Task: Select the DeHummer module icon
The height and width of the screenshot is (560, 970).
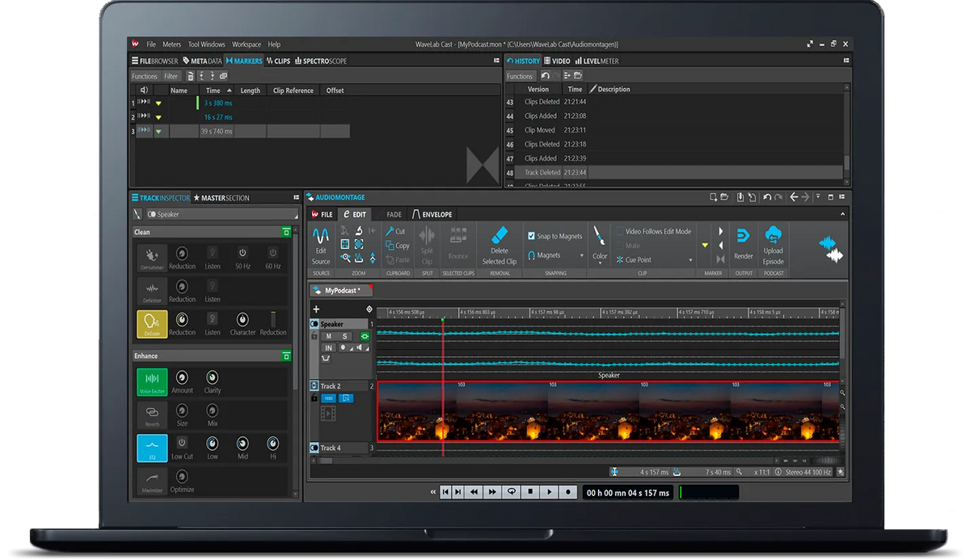Action: [x=152, y=259]
